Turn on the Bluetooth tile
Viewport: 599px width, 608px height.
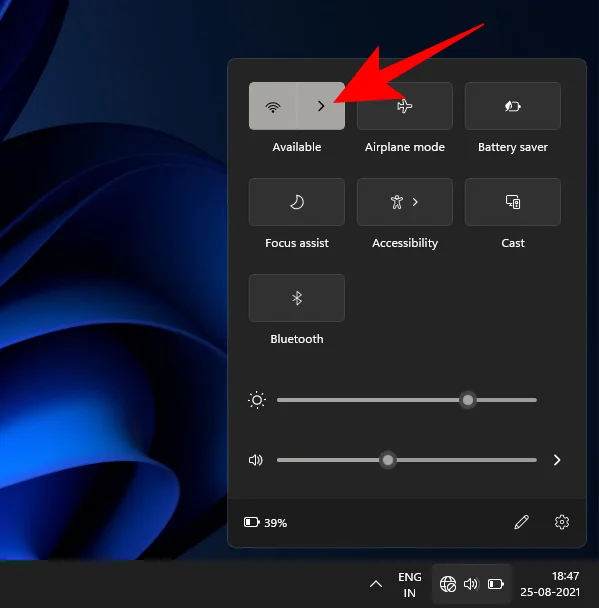(297, 298)
